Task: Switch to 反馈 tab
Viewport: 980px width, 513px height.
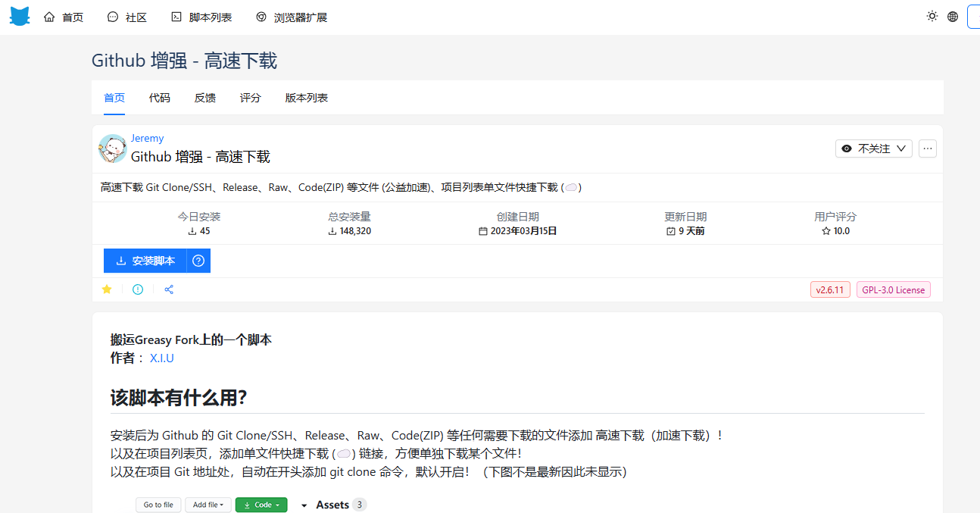Action: 205,98
